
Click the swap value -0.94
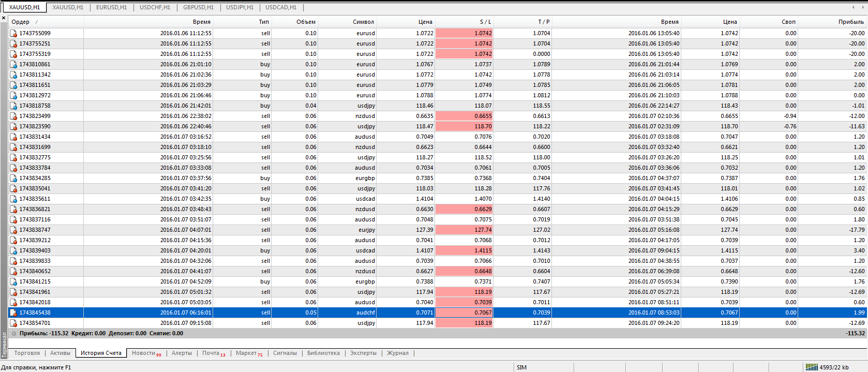point(790,116)
